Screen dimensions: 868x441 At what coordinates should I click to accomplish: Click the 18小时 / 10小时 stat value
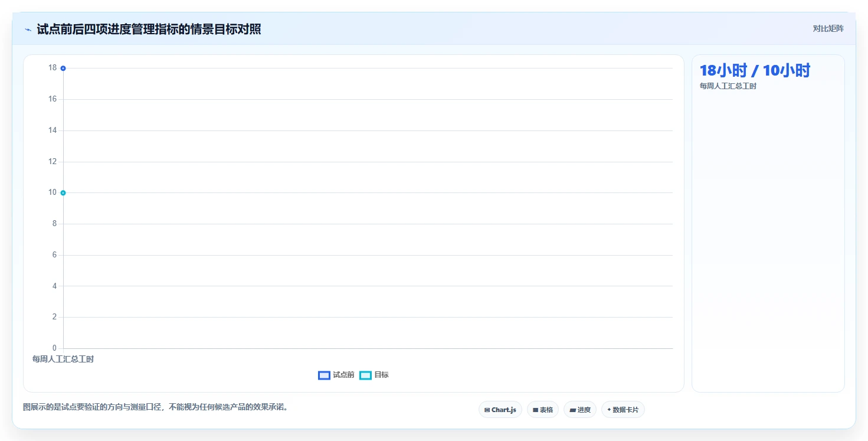[755, 71]
